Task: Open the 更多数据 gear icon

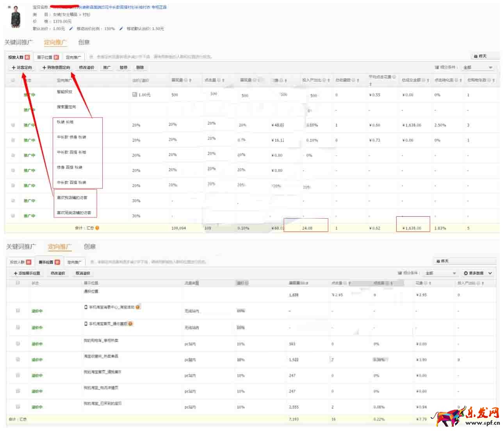Action: [466, 273]
